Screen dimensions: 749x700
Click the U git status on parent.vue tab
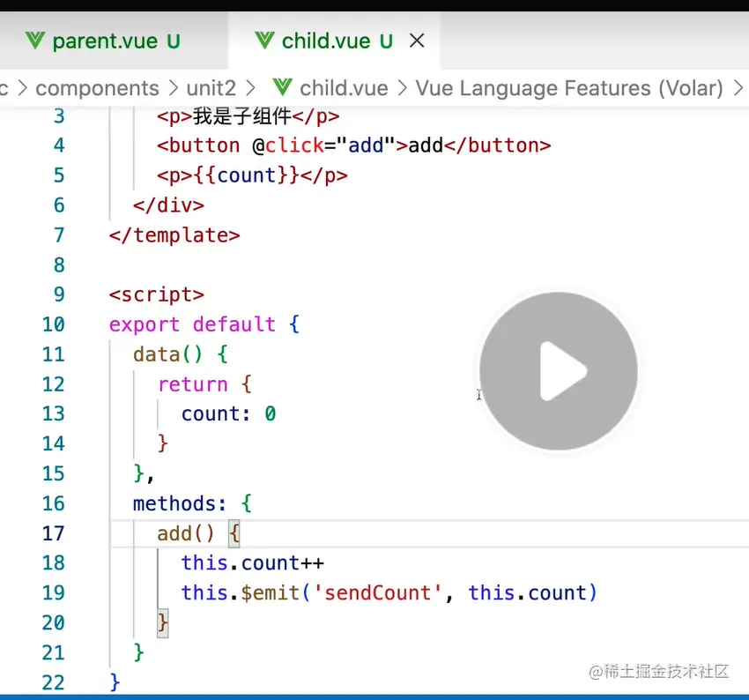[x=174, y=41]
